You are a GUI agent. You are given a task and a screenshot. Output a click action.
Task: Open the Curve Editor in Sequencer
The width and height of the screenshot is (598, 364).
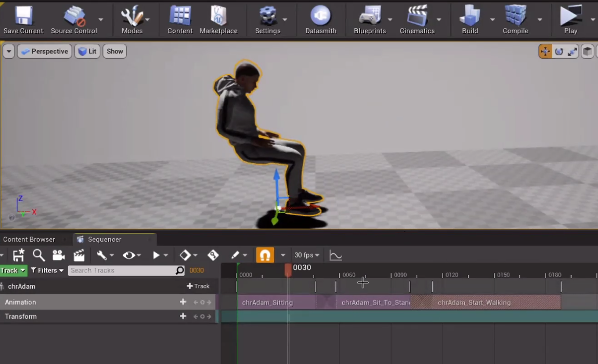(x=335, y=255)
